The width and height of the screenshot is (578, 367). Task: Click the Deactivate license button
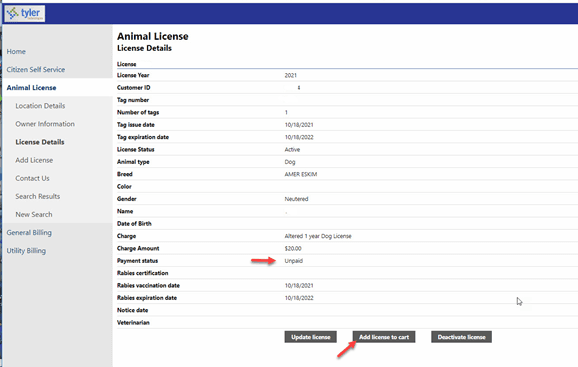pos(462,337)
